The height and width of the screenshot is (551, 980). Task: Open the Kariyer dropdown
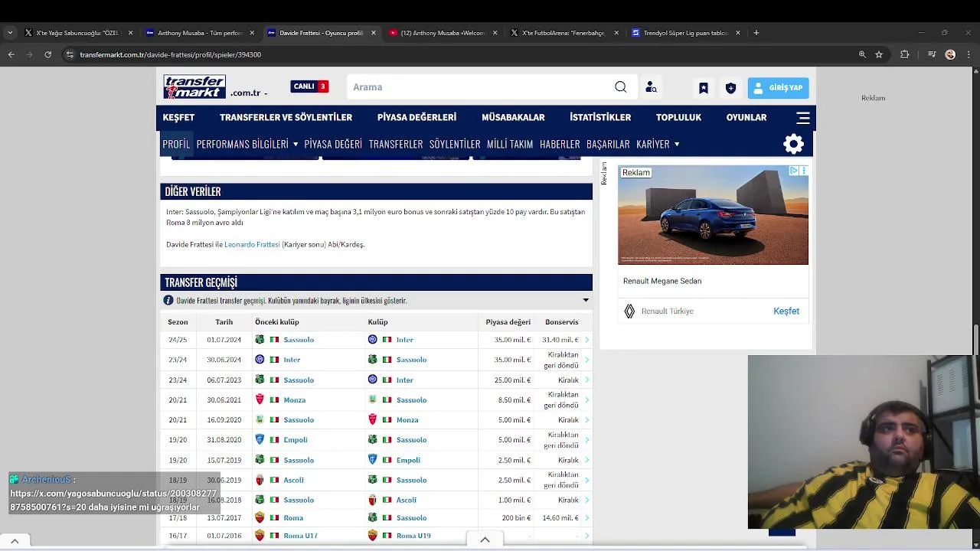point(658,144)
